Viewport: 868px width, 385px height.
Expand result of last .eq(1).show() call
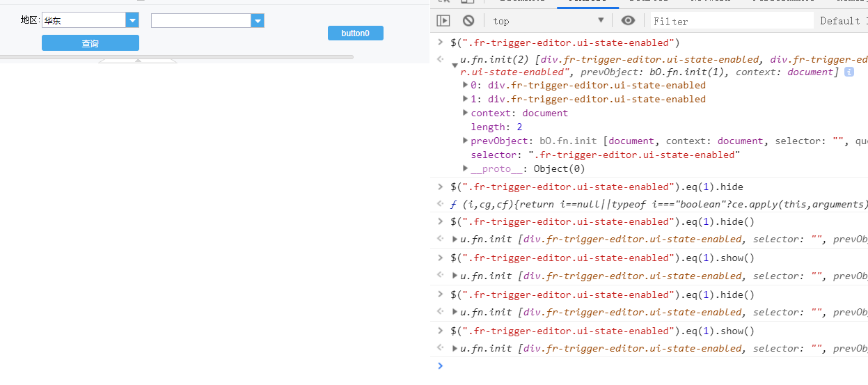coord(455,348)
